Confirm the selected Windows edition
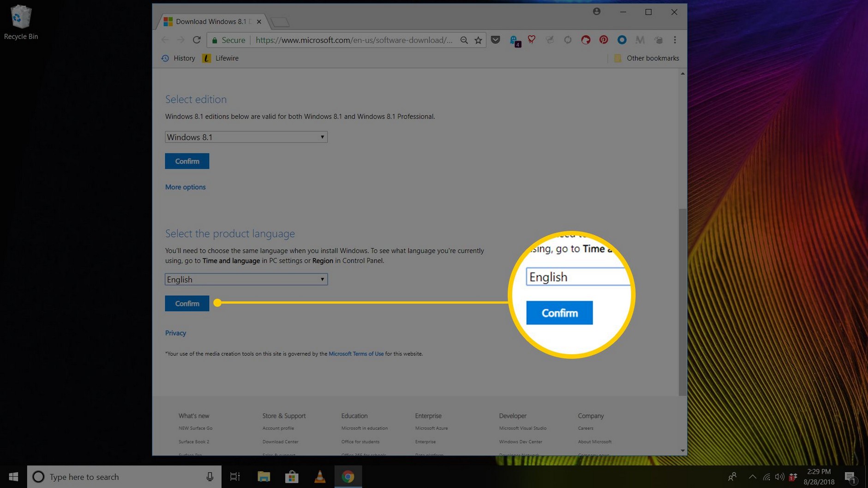 tap(187, 161)
